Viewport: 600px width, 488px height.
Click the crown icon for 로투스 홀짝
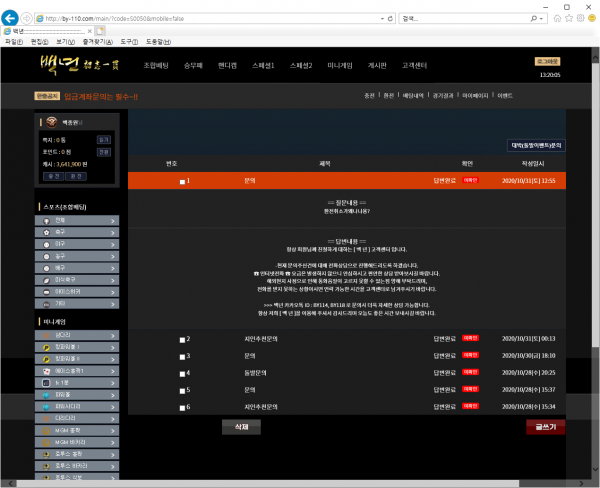pyautogui.click(x=46, y=455)
